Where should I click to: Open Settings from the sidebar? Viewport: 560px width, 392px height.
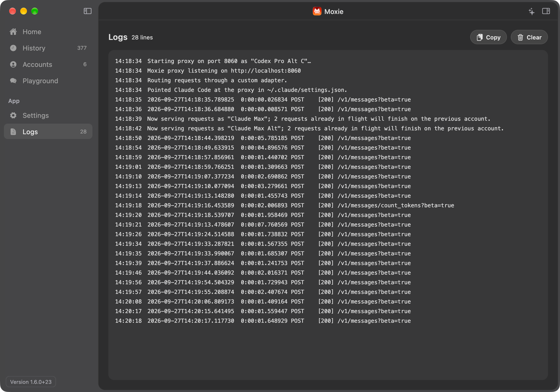tap(48, 115)
